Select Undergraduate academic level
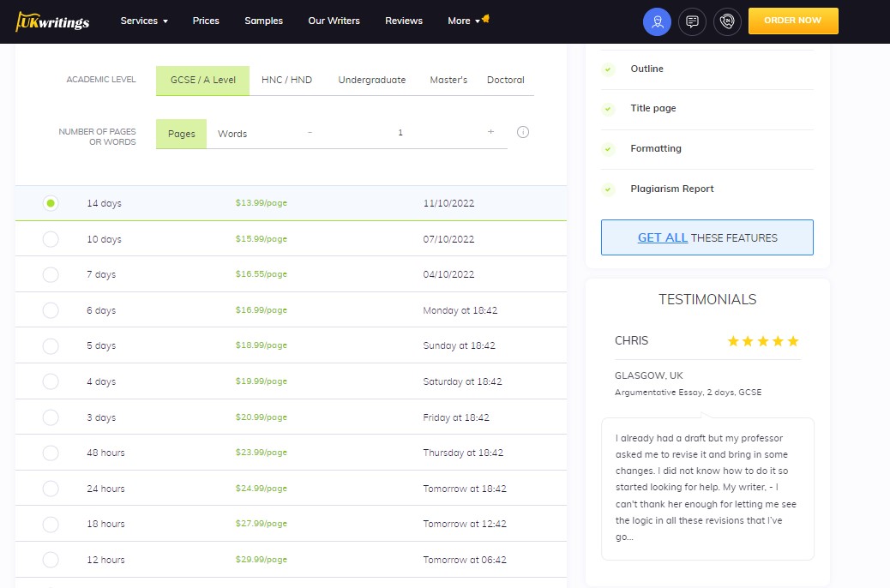 coord(372,80)
